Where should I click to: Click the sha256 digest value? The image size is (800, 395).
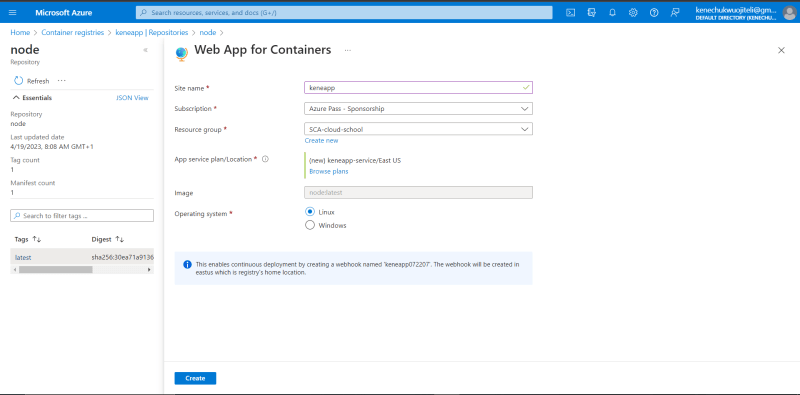122,257
